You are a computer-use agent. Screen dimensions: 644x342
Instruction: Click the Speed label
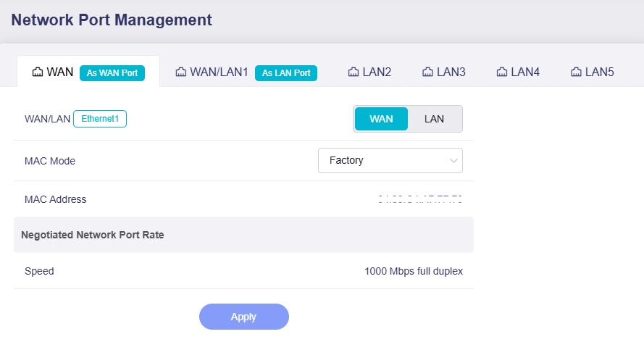point(39,272)
